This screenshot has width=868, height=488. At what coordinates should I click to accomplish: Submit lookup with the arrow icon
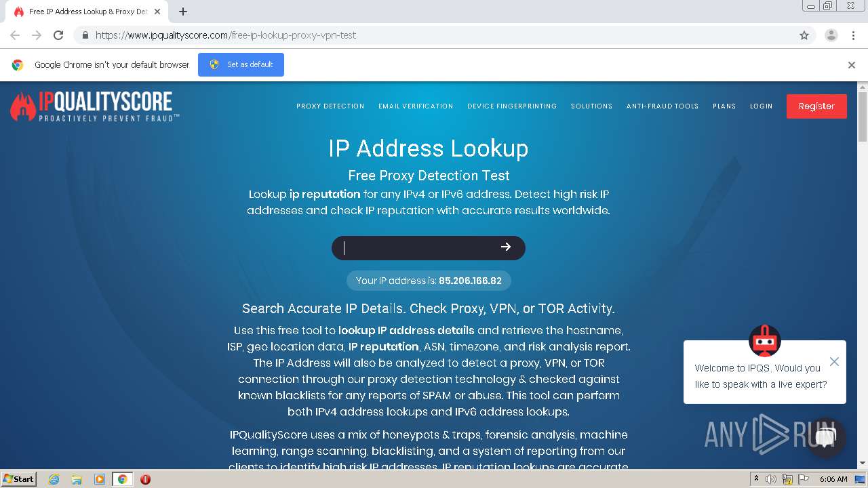[506, 247]
